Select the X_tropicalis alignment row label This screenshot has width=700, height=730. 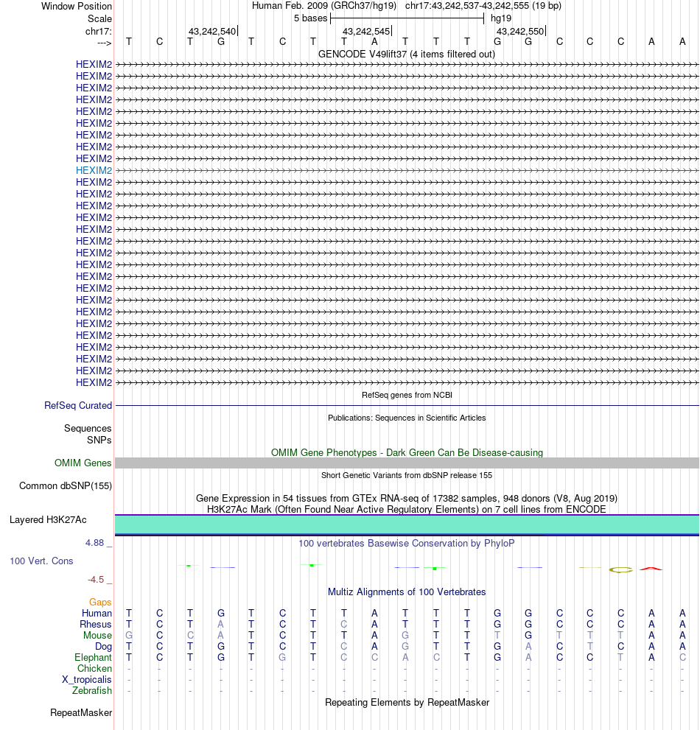87,680
